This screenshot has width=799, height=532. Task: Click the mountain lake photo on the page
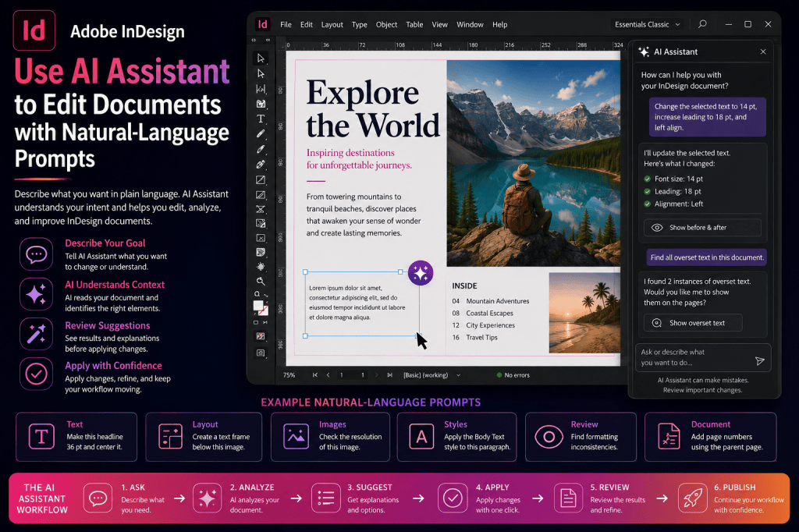coord(534,163)
